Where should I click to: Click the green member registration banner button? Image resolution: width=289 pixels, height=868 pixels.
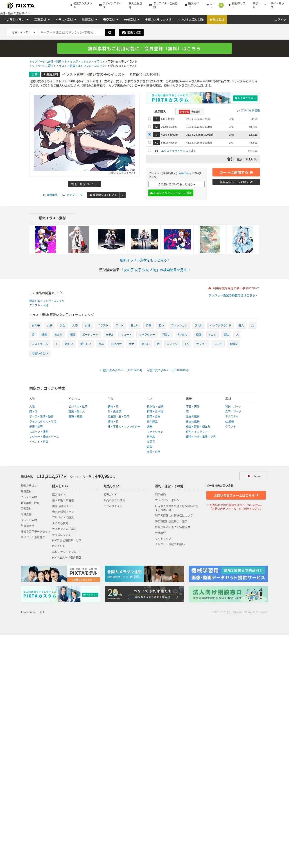144,48
